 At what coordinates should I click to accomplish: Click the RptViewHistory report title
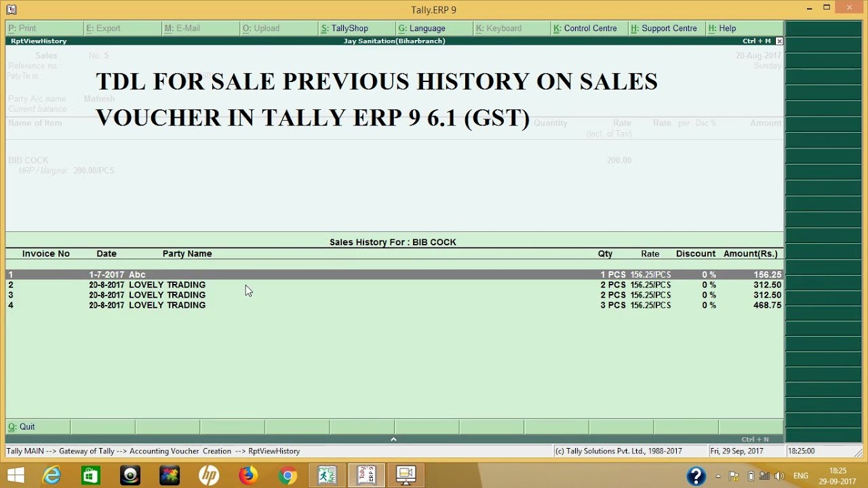tap(39, 41)
